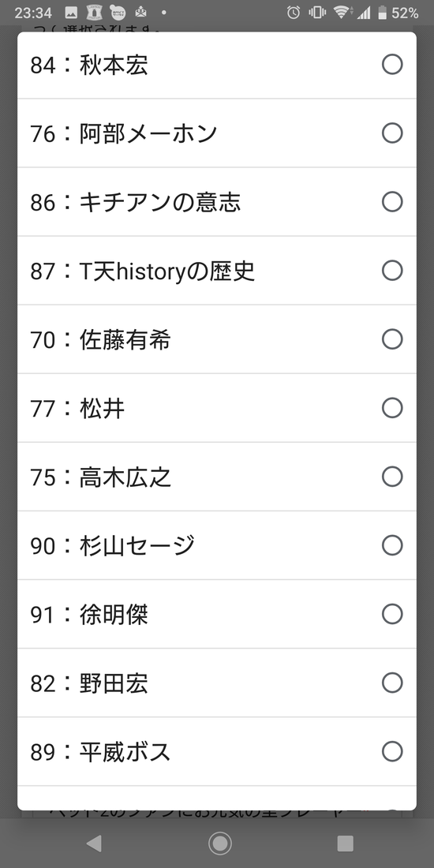Select radio button for 89:平威ボス
434x868 pixels.
click(x=392, y=751)
